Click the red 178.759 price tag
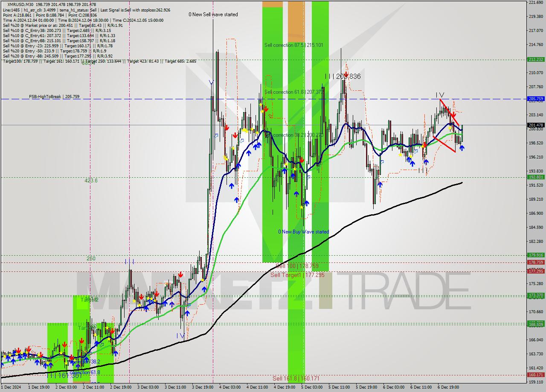Screen dimensions: 546x392 tap(536, 262)
